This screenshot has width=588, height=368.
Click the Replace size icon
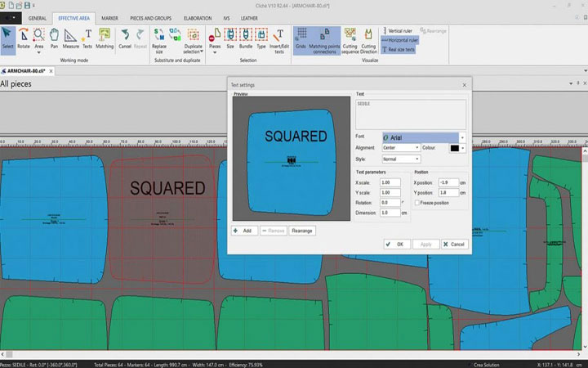click(x=159, y=37)
